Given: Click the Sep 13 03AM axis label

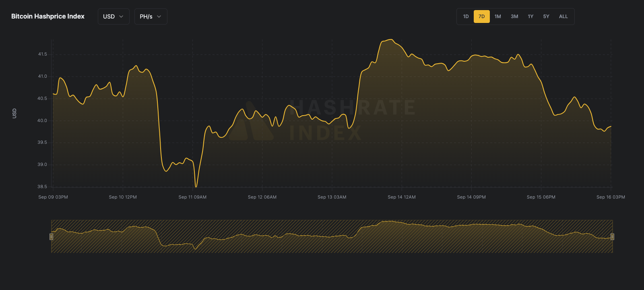Looking at the screenshot, I should [332, 197].
